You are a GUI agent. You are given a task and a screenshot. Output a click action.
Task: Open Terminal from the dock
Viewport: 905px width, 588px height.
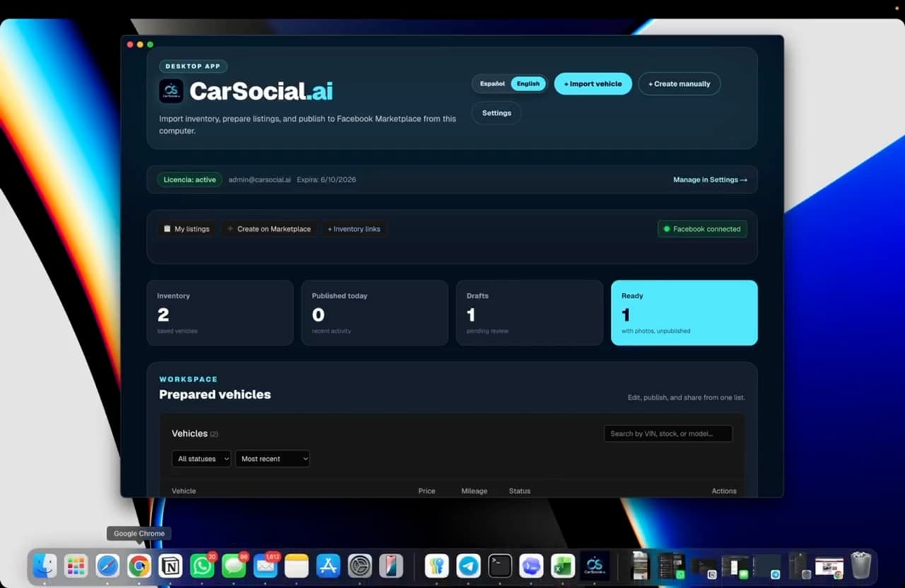500,565
